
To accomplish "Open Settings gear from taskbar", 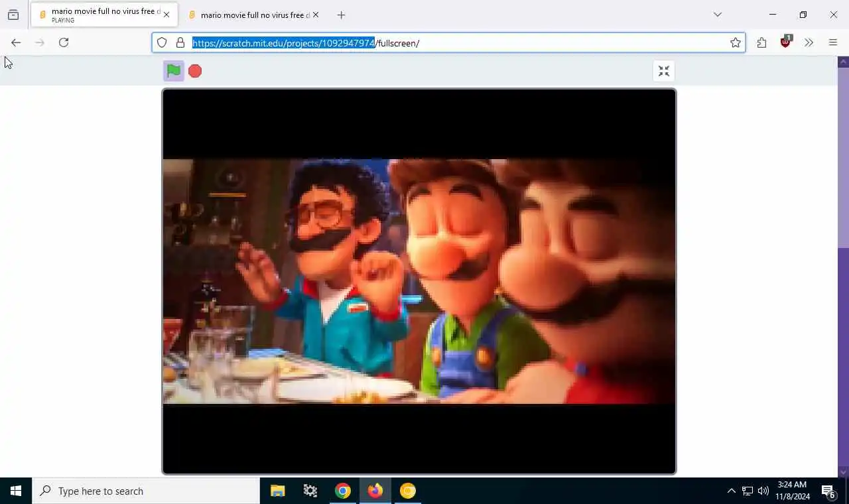I will [310, 491].
